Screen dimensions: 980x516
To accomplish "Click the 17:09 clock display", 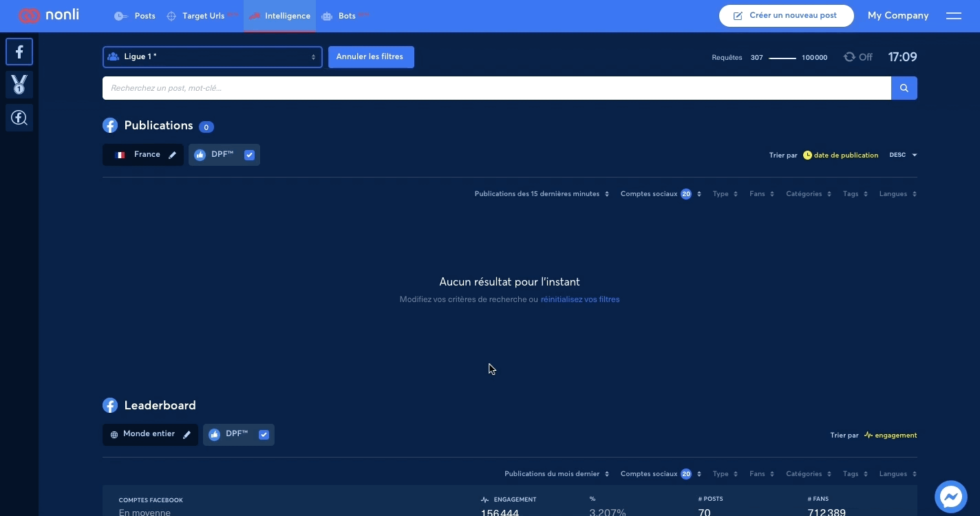I will point(902,57).
